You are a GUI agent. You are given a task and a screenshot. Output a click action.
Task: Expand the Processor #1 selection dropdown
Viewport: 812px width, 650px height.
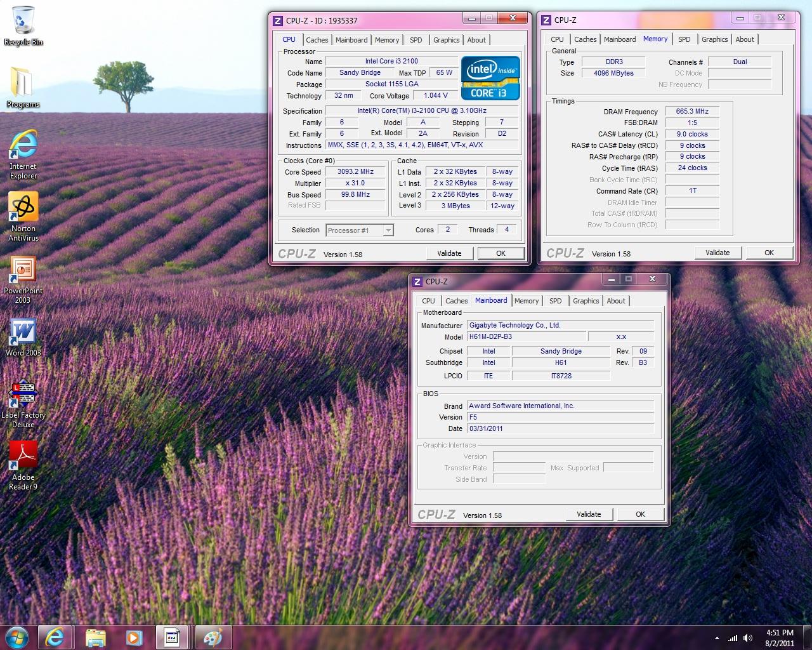(388, 230)
